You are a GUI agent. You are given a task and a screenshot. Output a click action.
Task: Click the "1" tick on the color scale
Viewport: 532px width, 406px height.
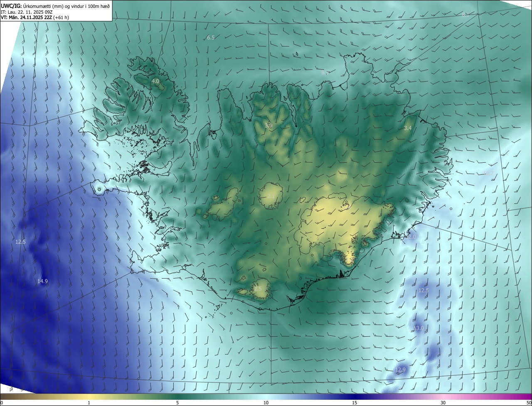coord(89,403)
